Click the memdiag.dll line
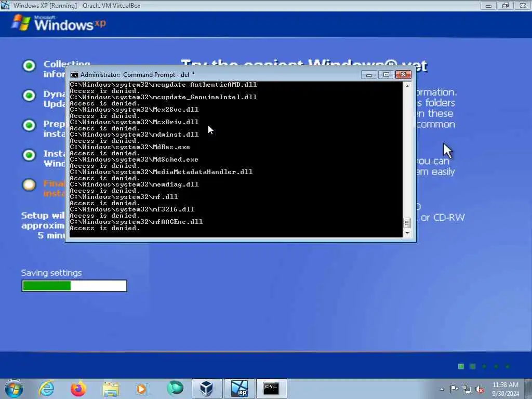The image size is (532, 399). [x=134, y=184]
